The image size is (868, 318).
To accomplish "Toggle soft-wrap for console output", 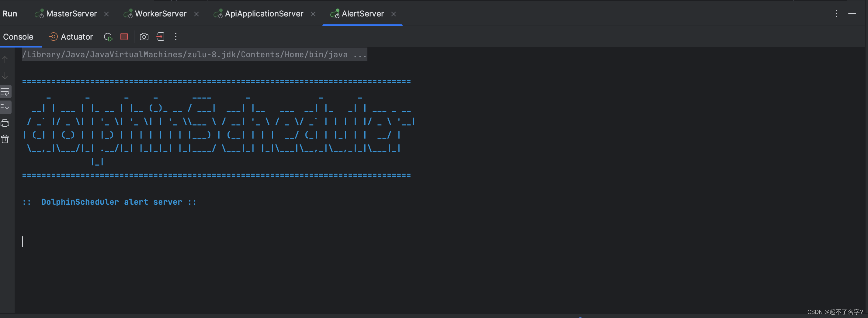I will point(5,91).
